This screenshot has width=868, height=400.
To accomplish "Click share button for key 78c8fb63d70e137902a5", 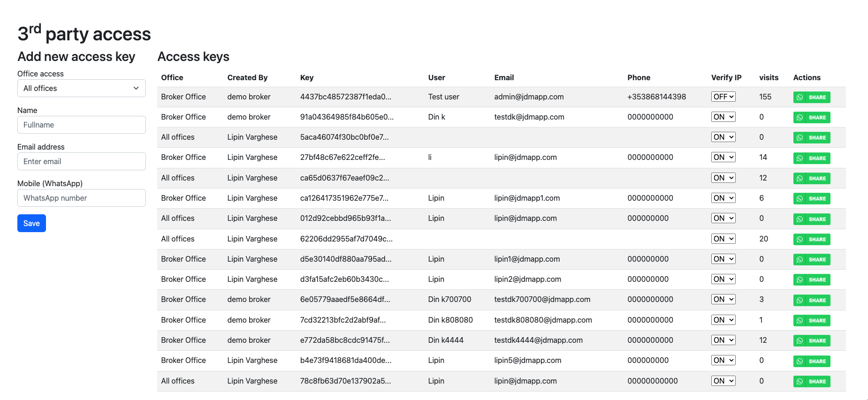I will tap(811, 381).
